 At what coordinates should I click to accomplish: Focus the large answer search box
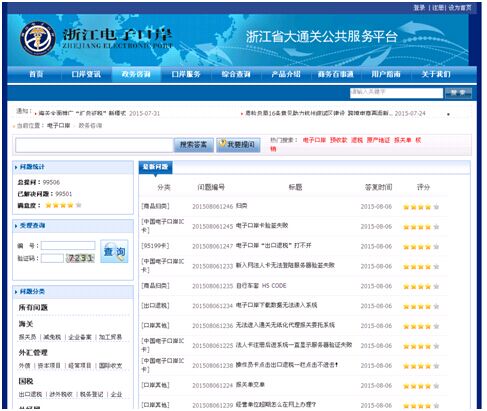94,145
